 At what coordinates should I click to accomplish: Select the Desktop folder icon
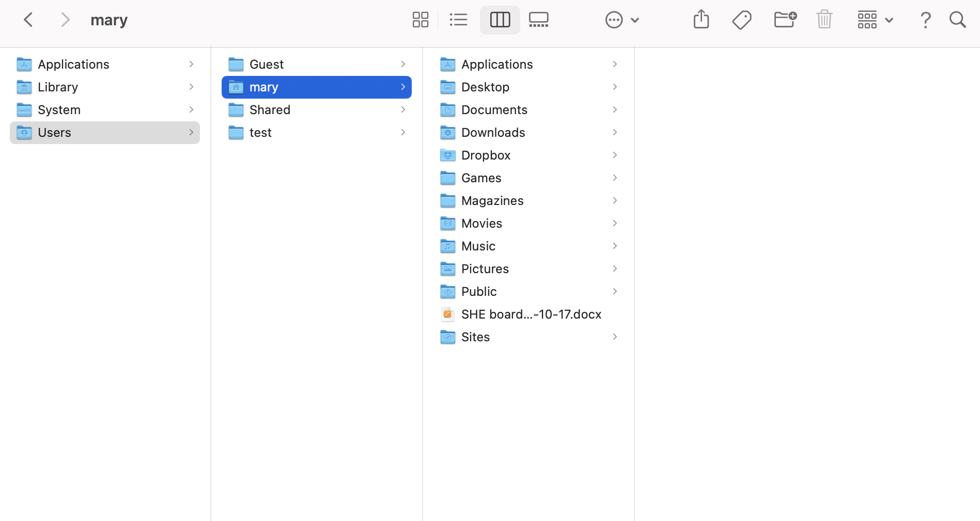point(448,87)
